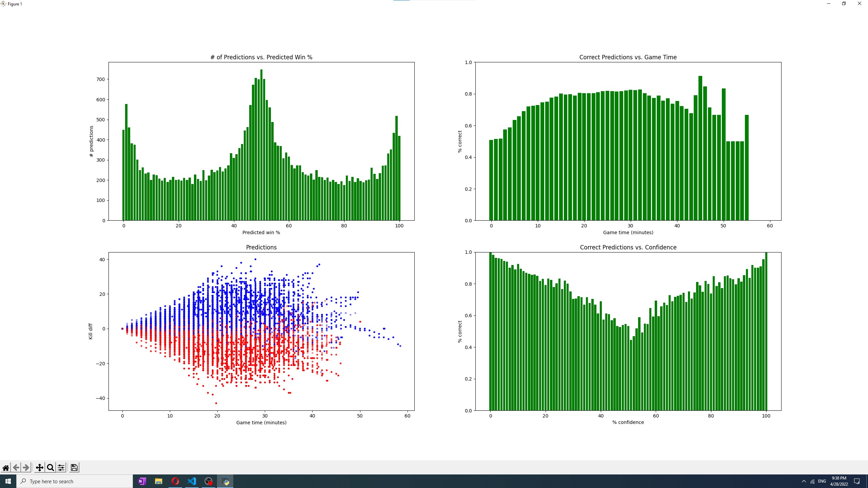Image resolution: width=868 pixels, height=488 pixels.
Task: Click the 'Predictions' scatter plot title
Action: click(261, 247)
